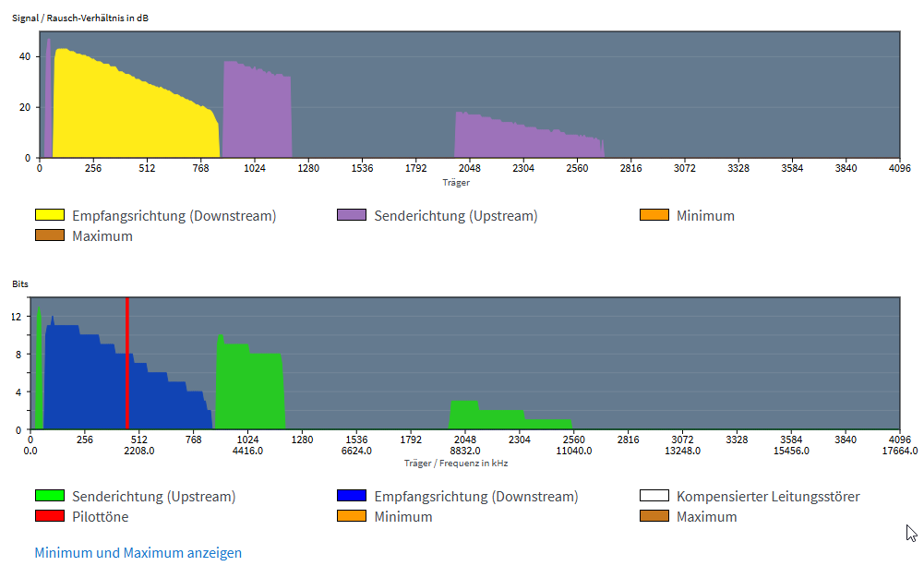Click the 'Signal / Rausch-Verhältnis in dB' title

(x=80, y=18)
